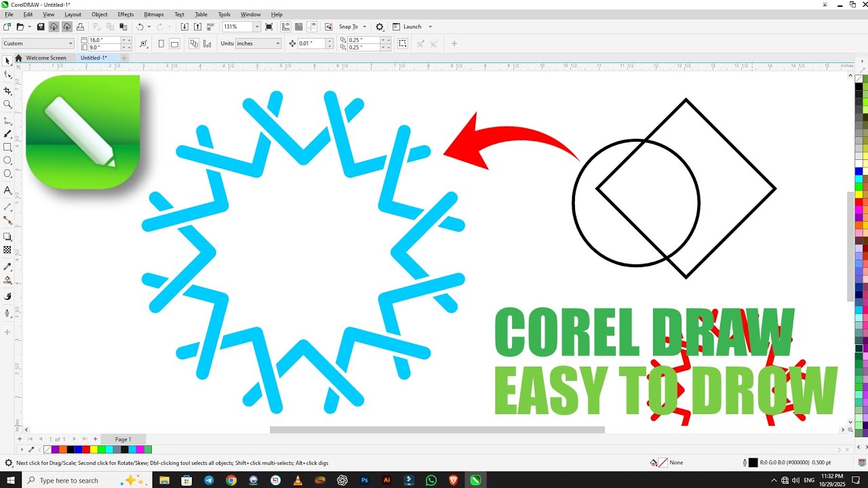The width and height of the screenshot is (868, 488).
Task: Open the Effects menu
Action: pyautogui.click(x=125, y=14)
